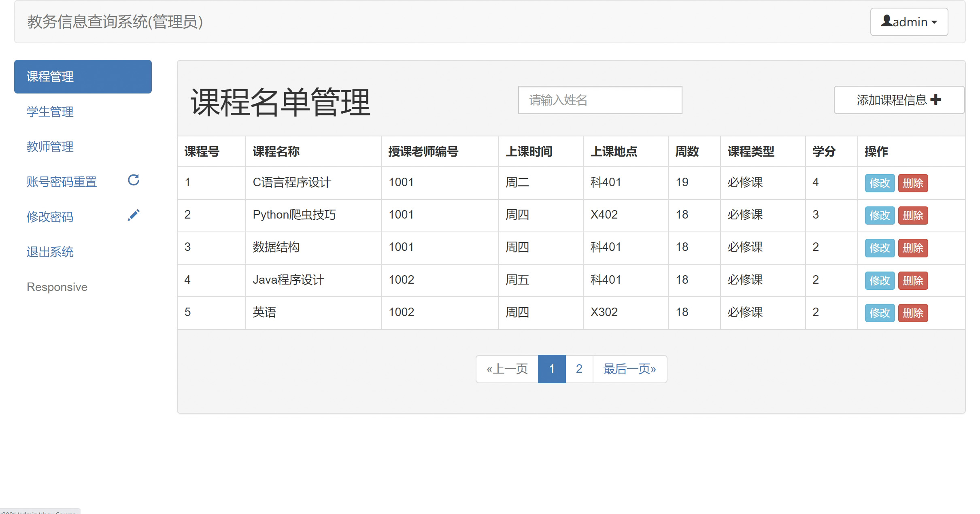Click 删除 for 数据结构 course
The height and width of the screenshot is (514, 980).
click(913, 248)
